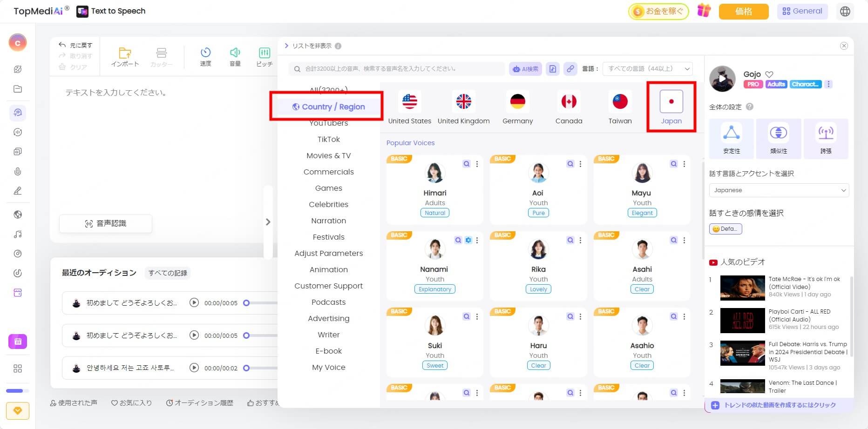Click the Import folder icon
This screenshot has height=429, width=868.
125,53
